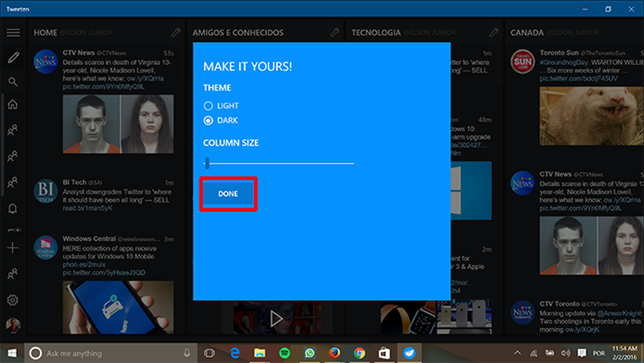644x363 pixels.
Task: Click the CTV Toronto account name
Action: 559,304
